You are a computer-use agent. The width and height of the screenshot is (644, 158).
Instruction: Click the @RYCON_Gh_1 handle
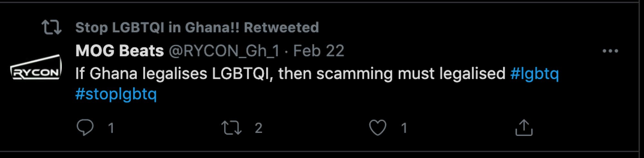(x=224, y=51)
